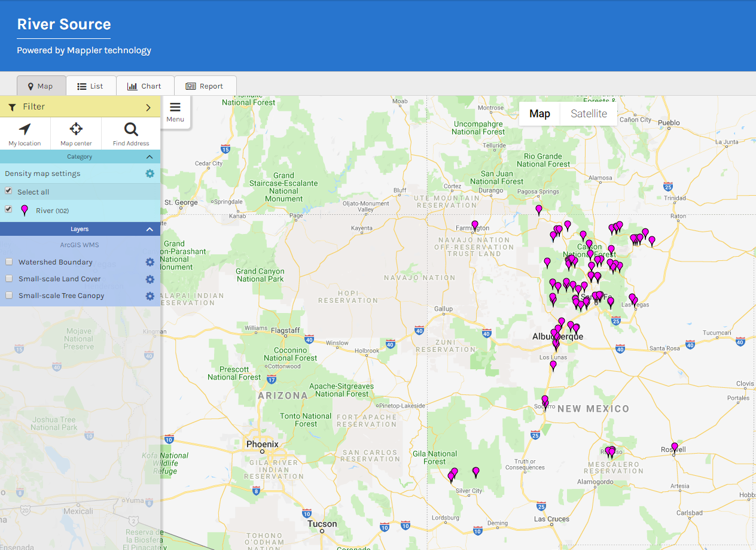The width and height of the screenshot is (756, 550).
Task: Click the Gila National Forest label
Action: pos(435,458)
